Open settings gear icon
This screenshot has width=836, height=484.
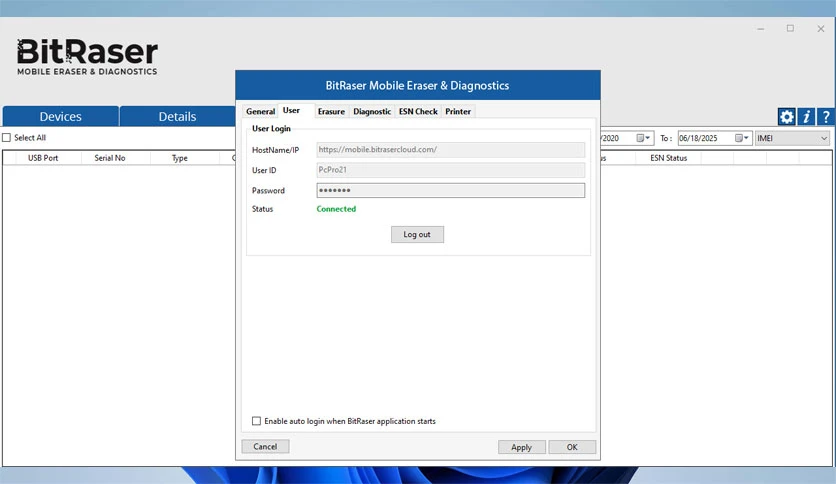(786, 117)
